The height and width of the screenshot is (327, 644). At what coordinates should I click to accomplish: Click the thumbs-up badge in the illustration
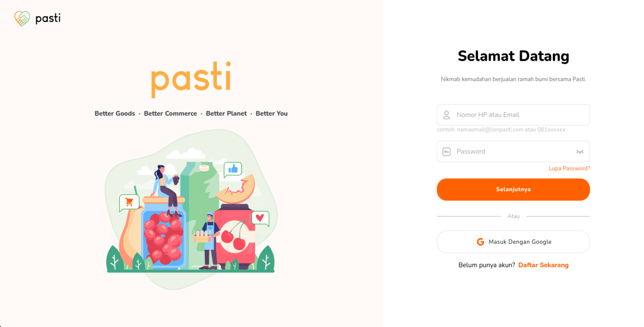233,170
